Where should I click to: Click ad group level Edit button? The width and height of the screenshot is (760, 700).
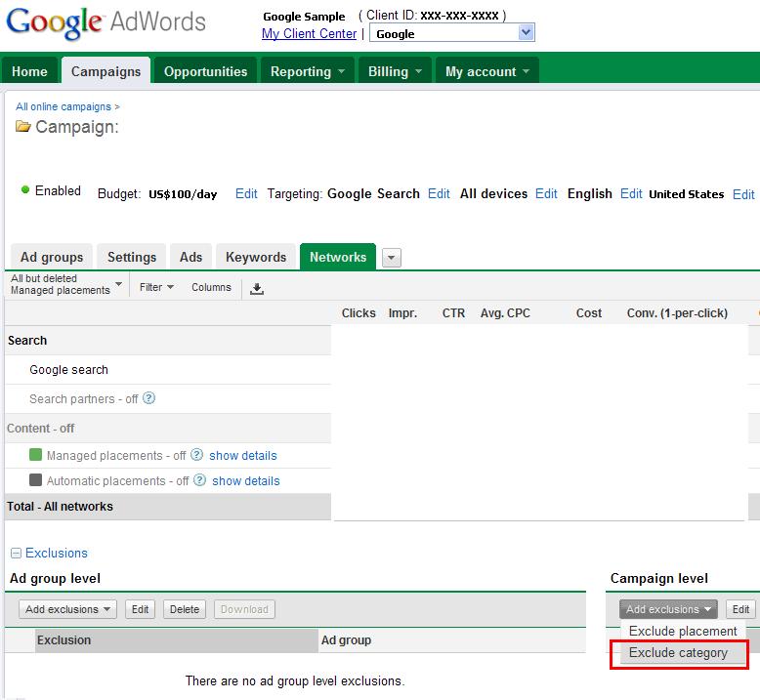tap(140, 609)
